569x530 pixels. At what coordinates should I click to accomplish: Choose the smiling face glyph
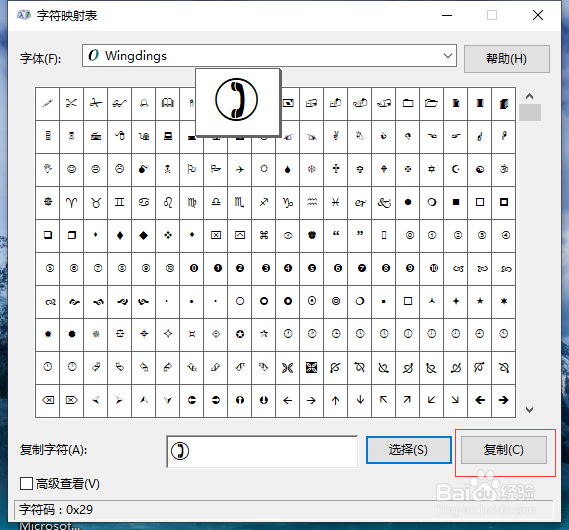click(x=71, y=170)
